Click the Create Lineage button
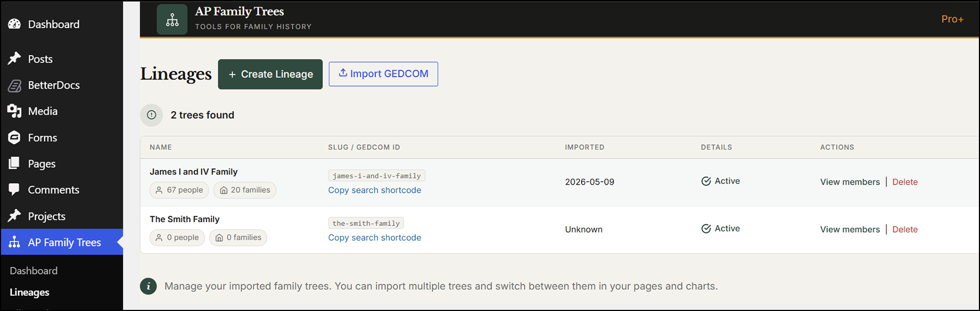This screenshot has width=980, height=311. click(x=271, y=74)
